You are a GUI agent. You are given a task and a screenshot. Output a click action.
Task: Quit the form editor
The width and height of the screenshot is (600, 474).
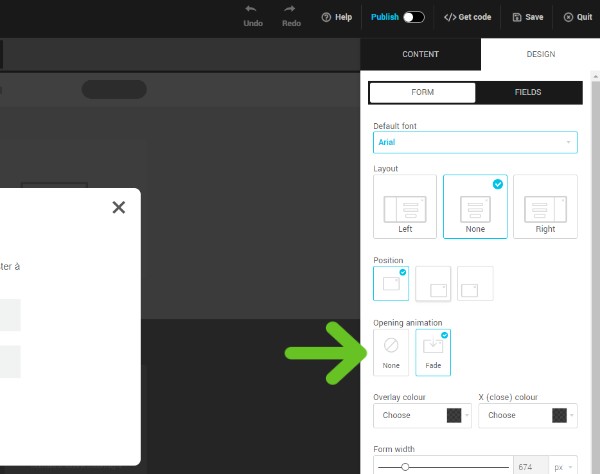(577, 17)
